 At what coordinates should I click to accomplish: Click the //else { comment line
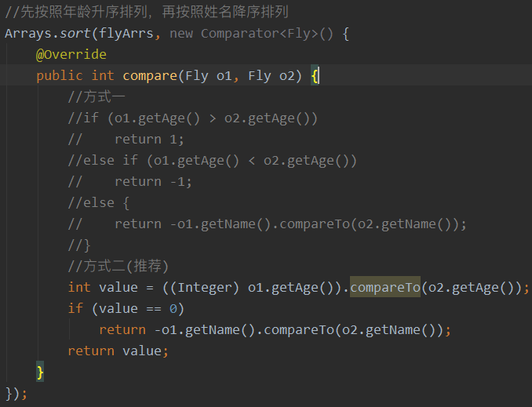[x=98, y=203]
